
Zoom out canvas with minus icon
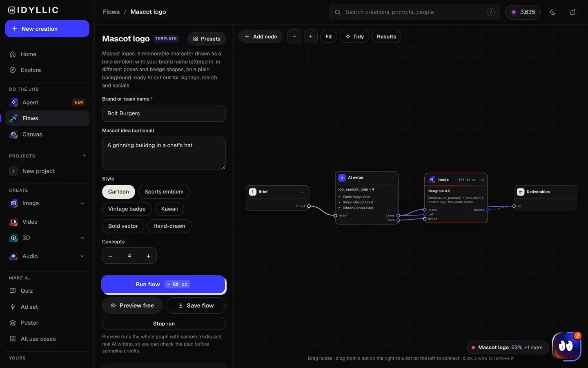point(294,36)
